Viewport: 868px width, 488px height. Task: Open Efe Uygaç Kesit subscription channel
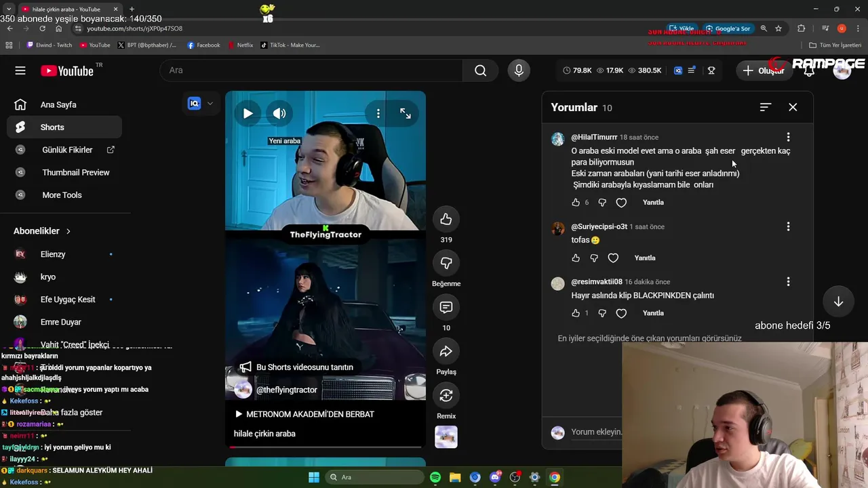64,300
